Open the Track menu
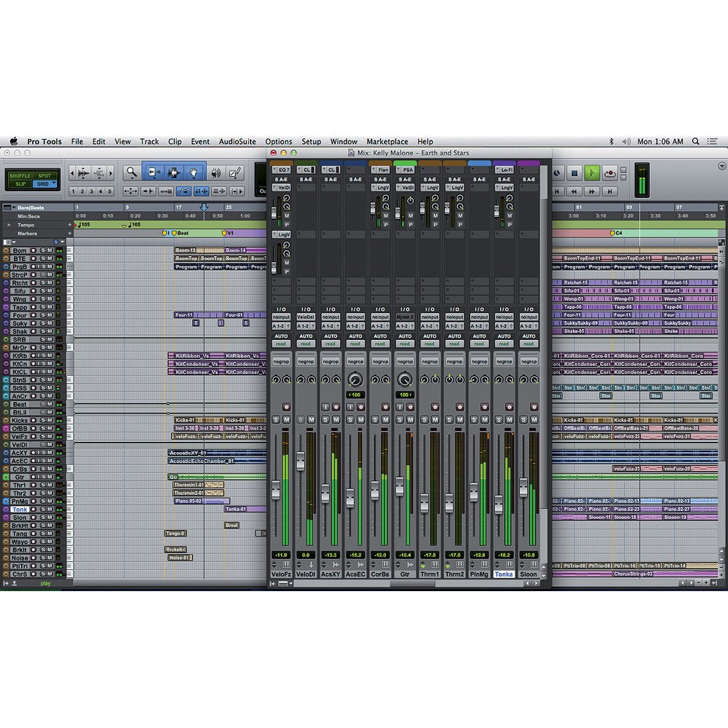Viewport: 728px width, 728px height. (x=149, y=141)
